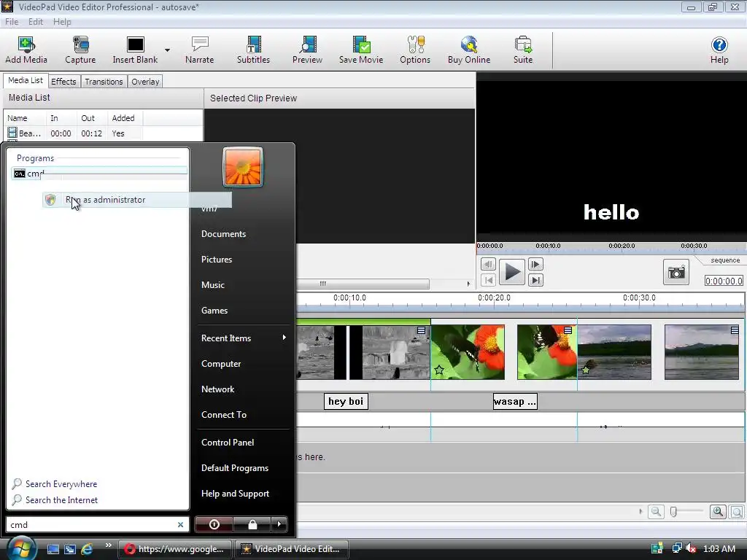
Task: Jump to sequence start
Action: (x=488, y=280)
